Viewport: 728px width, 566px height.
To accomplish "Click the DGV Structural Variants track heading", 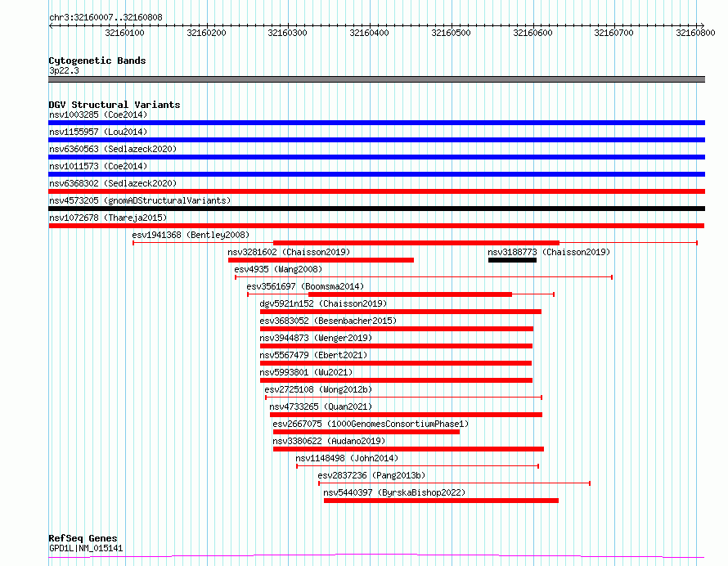I will pyautogui.click(x=115, y=105).
